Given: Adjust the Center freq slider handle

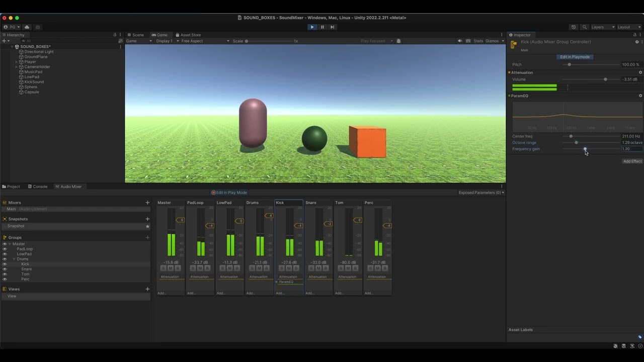Looking at the screenshot, I should coord(571,136).
